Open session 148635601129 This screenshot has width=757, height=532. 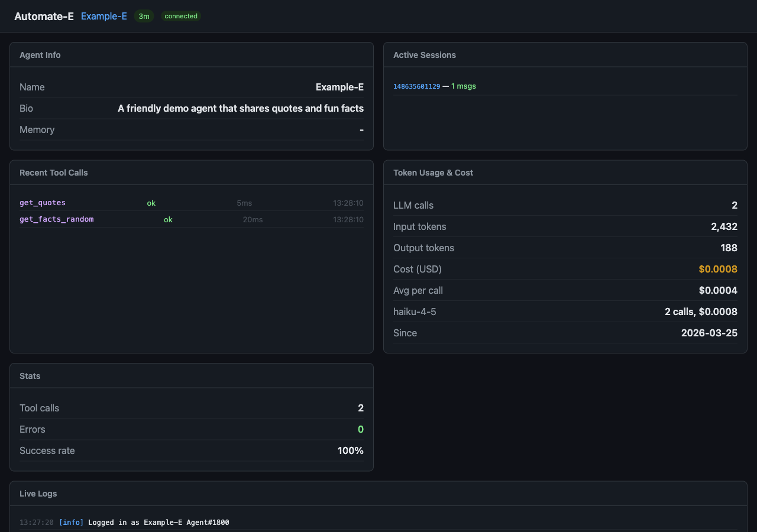pos(416,86)
